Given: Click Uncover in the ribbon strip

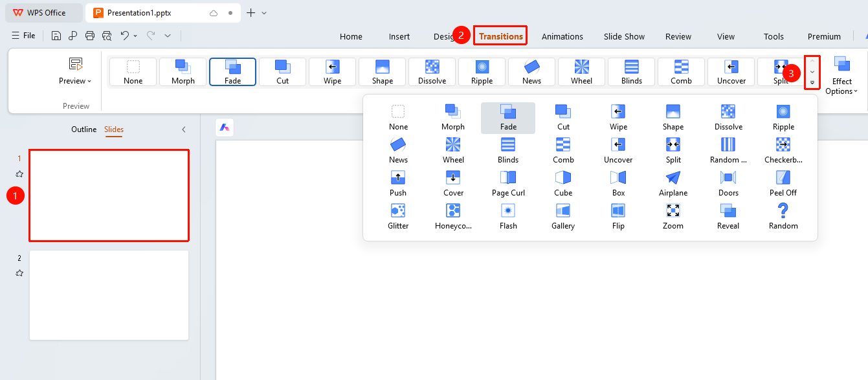Looking at the screenshot, I should coord(731,72).
